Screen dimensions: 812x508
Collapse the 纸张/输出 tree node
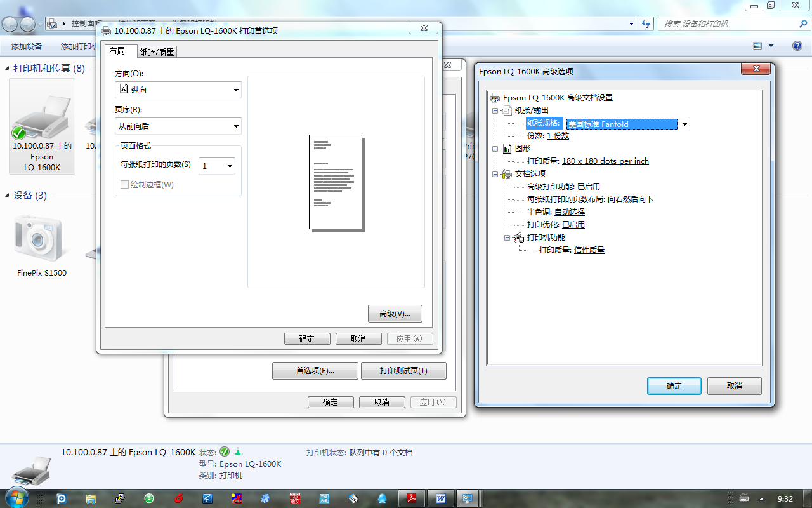(x=495, y=110)
